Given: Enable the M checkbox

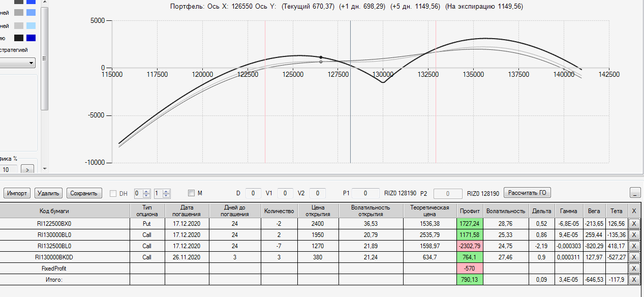Looking at the screenshot, I should (191, 193).
